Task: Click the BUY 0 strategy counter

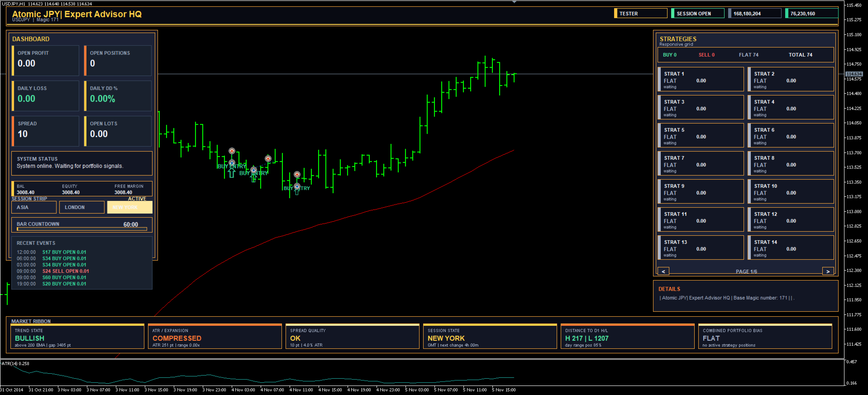Action: coord(670,55)
